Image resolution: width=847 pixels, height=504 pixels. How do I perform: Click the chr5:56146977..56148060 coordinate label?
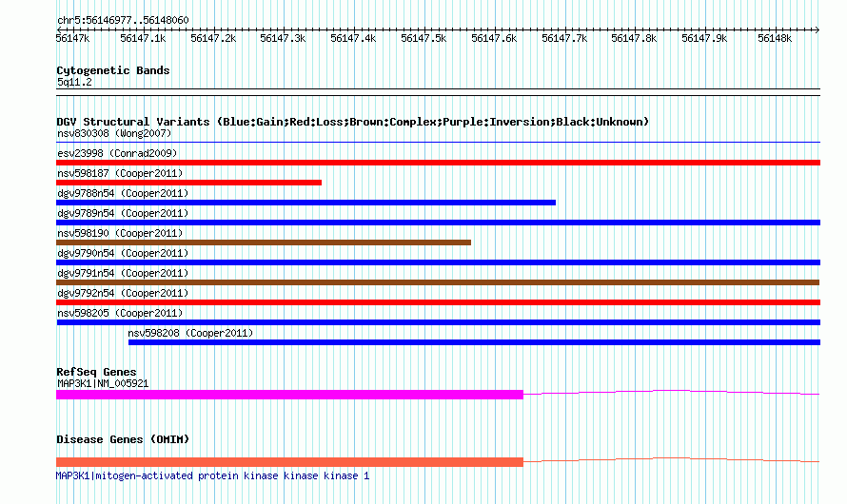(123, 20)
